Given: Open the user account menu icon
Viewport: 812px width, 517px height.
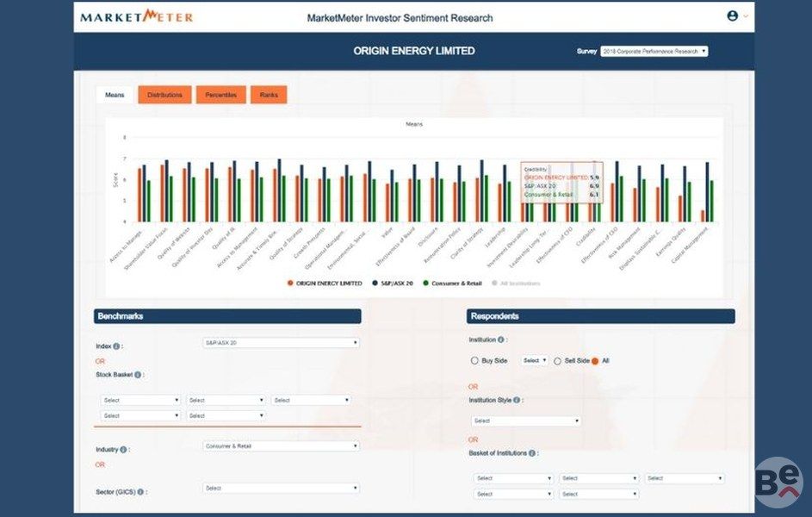Looking at the screenshot, I should click(x=732, y=16).
